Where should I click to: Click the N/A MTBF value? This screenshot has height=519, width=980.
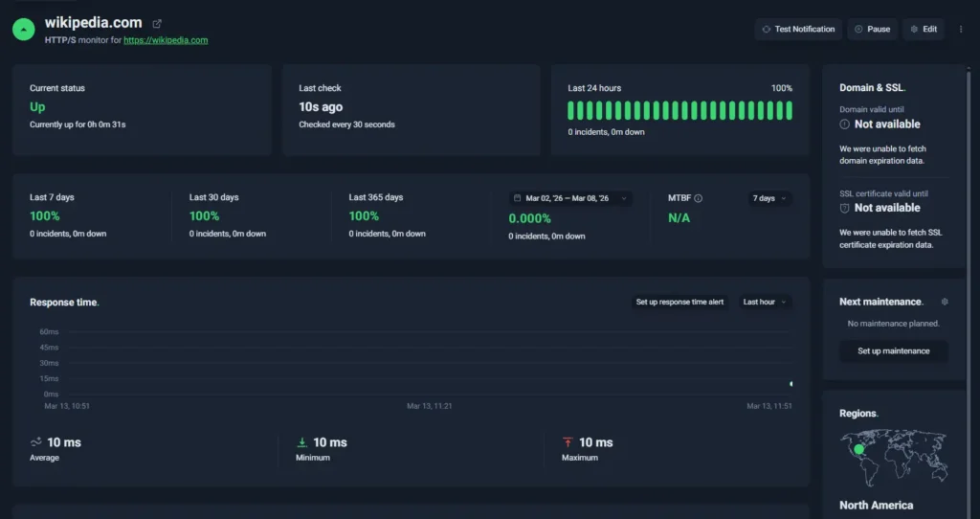point(679,218)
